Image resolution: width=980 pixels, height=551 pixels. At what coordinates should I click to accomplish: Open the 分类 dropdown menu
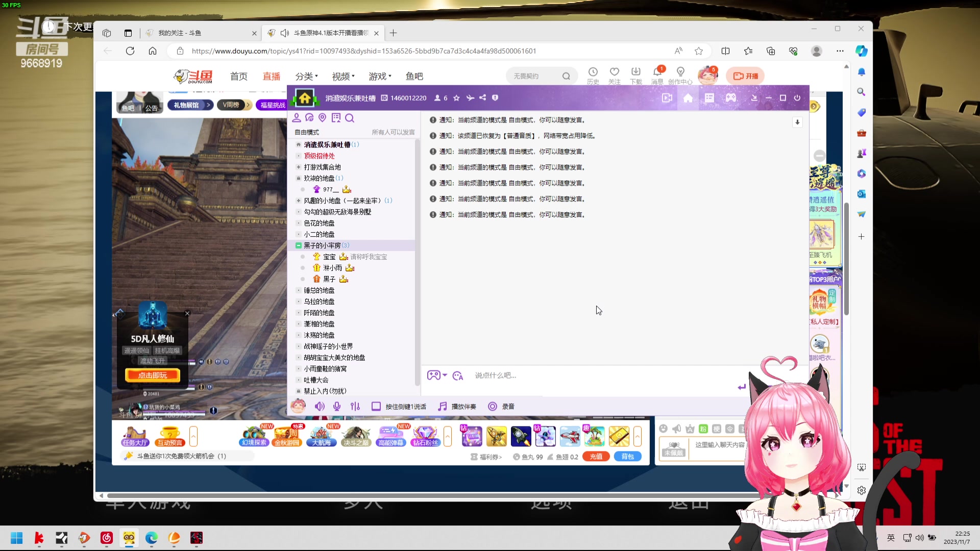tap(306, 77)
